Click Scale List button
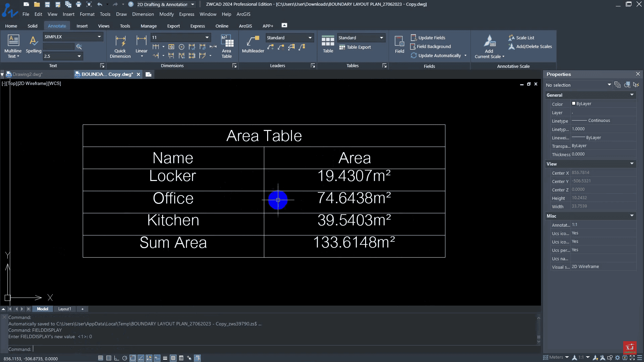The width and height of the screenshot is (644, 362). coord(522,38)
